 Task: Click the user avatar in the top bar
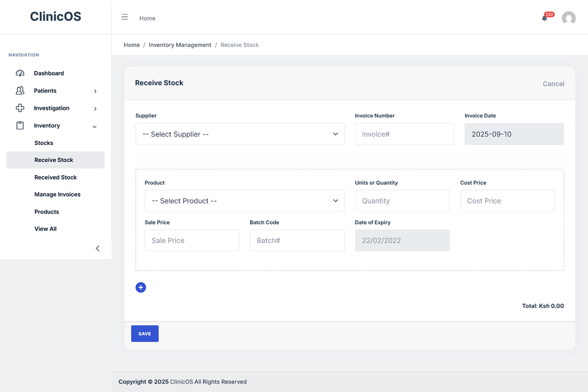(568, 18)
